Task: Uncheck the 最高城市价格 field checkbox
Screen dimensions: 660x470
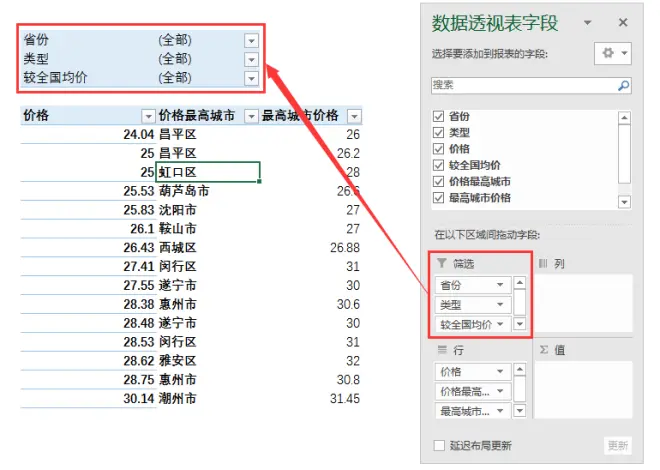Action: pyautogui.click(x=438, y=198)
